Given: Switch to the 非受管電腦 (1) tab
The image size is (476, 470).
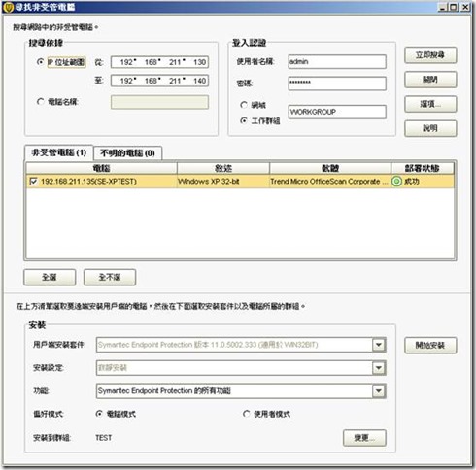Looking at the screenshot, I should click(x=59, y=152).
